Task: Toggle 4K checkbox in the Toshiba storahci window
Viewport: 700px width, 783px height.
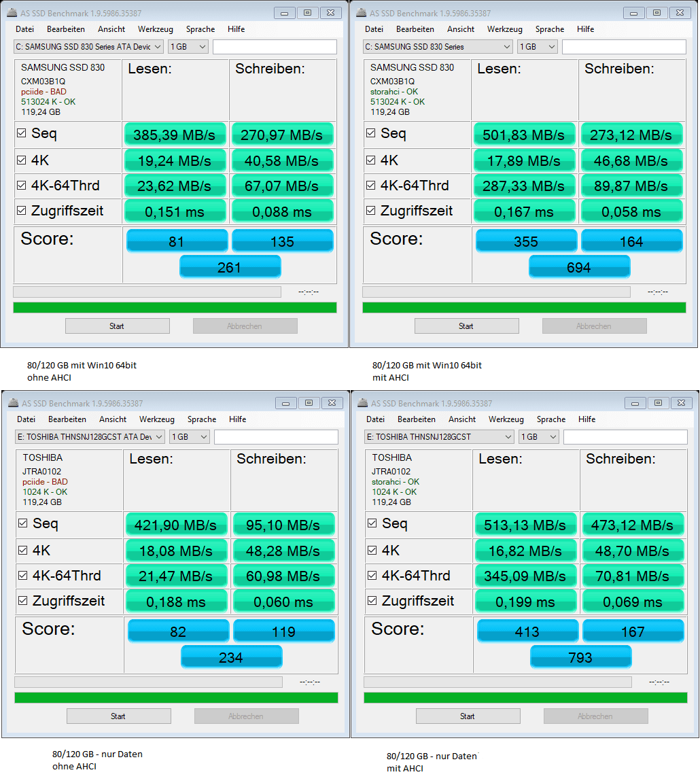Action: [372, 550]
